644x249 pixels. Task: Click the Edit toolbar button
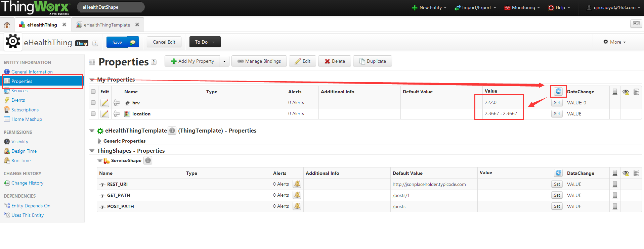click(x=302, y=61)
